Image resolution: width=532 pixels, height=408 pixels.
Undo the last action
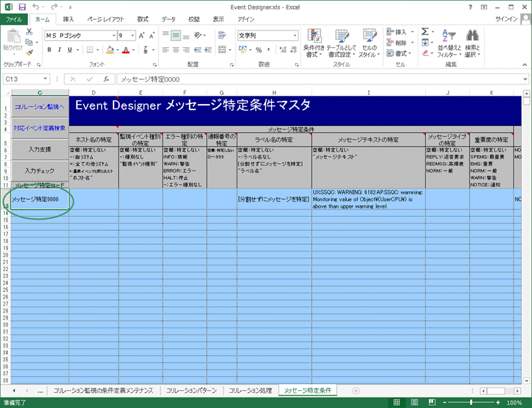click(x=36, y=7)
